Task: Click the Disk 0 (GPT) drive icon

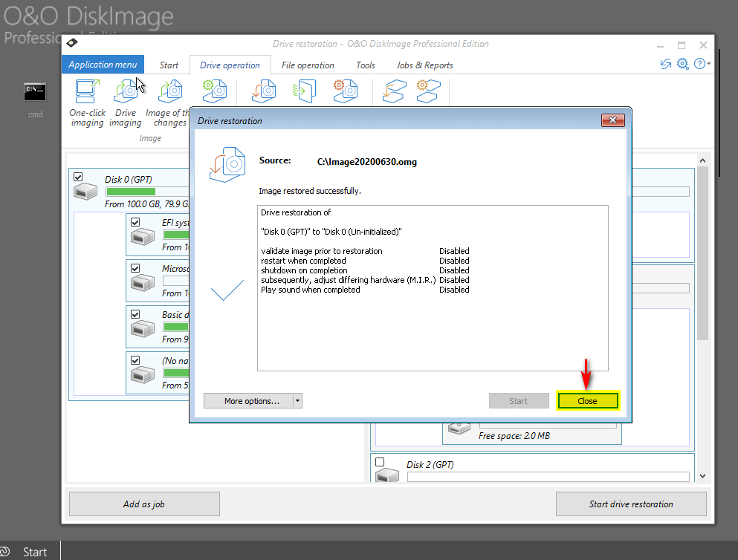Action: coord(85,192)
